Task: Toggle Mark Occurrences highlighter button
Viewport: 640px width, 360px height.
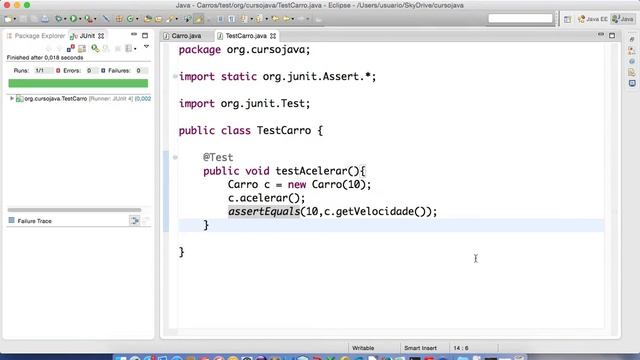Action: tap(198, 19)
